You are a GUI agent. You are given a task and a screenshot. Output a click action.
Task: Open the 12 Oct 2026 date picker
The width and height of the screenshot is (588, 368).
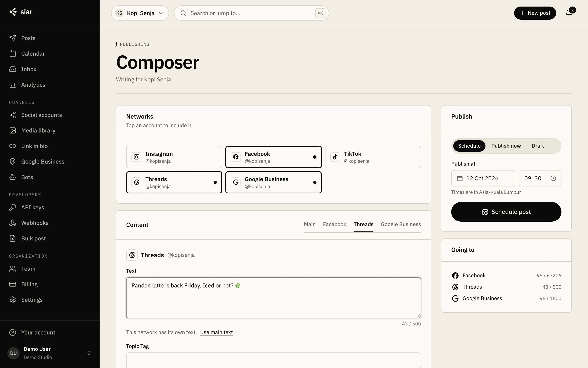pos(483,178)
